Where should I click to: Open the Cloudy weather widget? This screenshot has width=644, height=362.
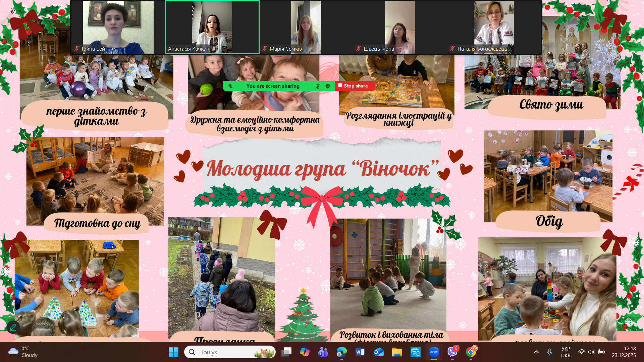click(23, 352)
